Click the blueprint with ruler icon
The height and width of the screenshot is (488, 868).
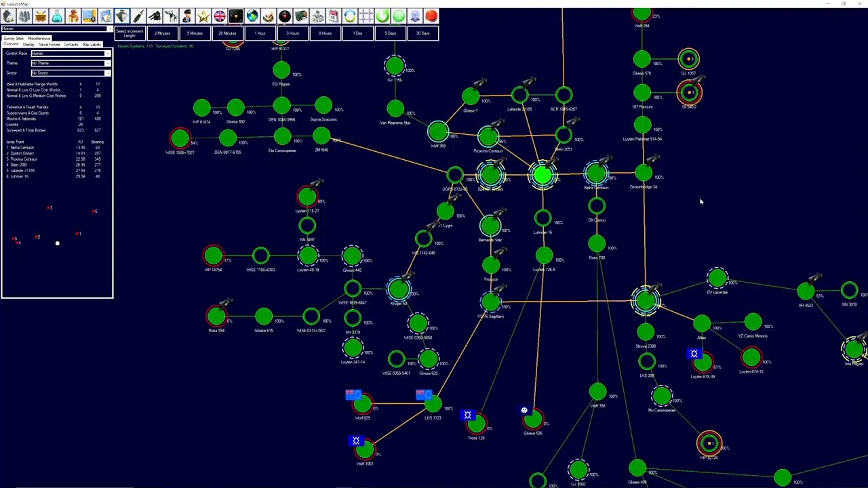pos(90,16)
